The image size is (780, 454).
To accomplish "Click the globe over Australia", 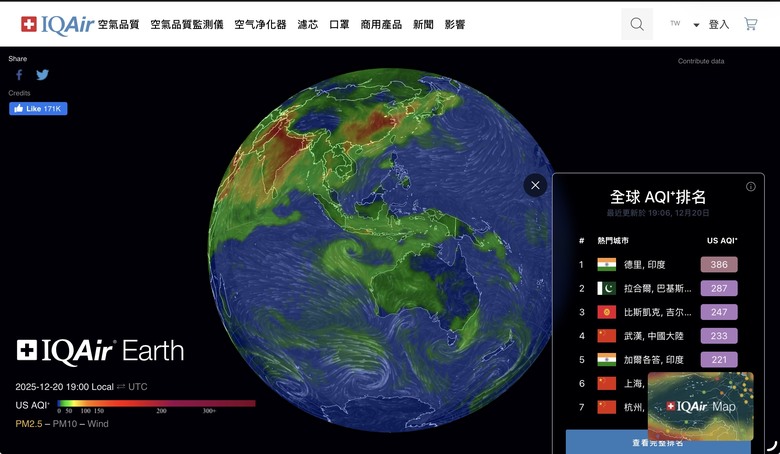I will pos(428,286).
